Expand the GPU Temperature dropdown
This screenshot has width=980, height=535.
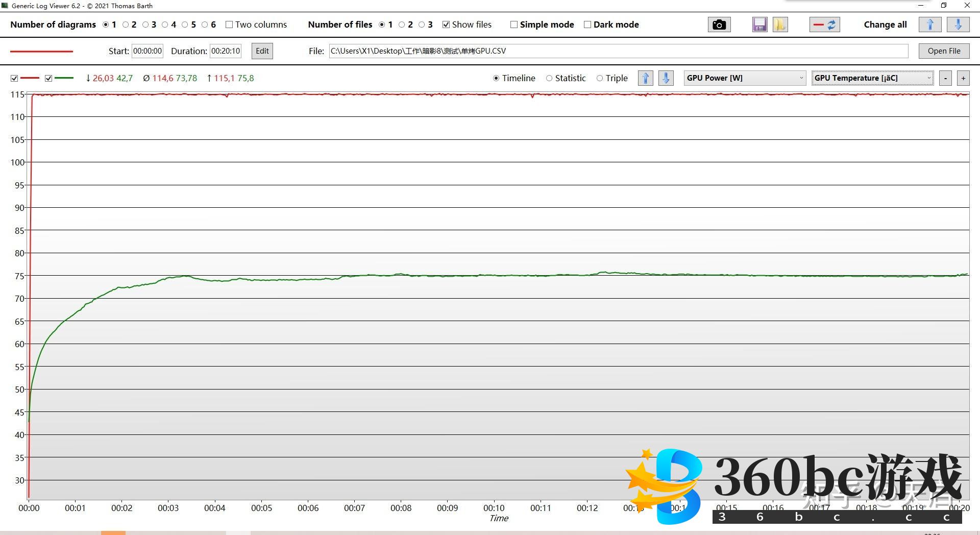872,78
